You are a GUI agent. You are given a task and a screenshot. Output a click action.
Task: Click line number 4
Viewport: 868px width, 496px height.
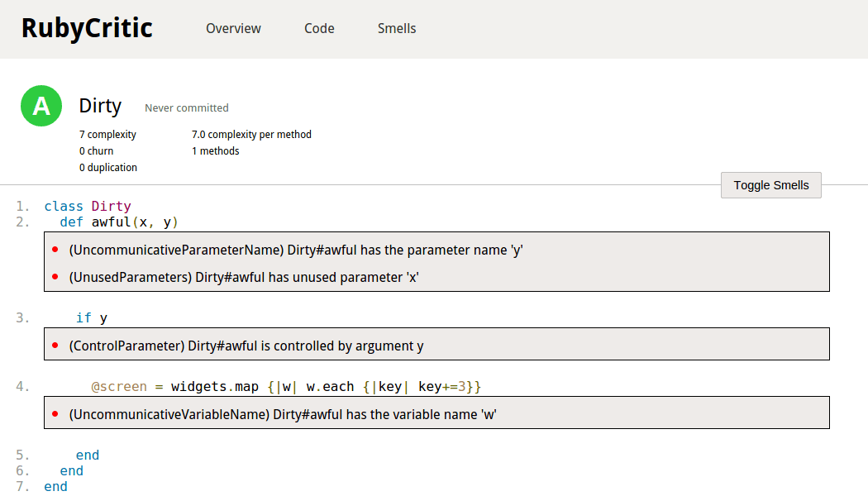pos(22,386)
